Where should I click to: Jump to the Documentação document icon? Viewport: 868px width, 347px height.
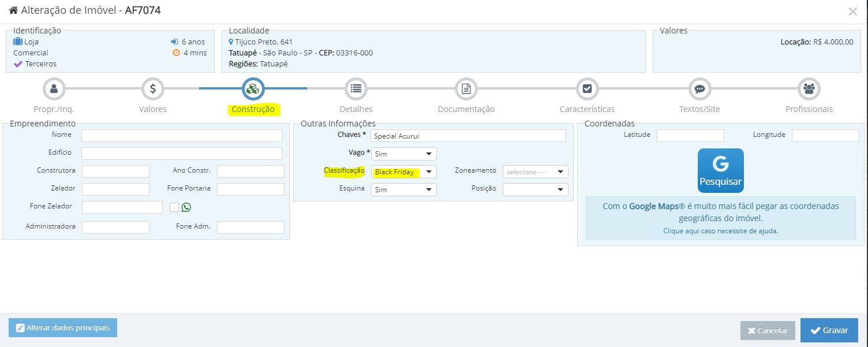tap(466, 89)
